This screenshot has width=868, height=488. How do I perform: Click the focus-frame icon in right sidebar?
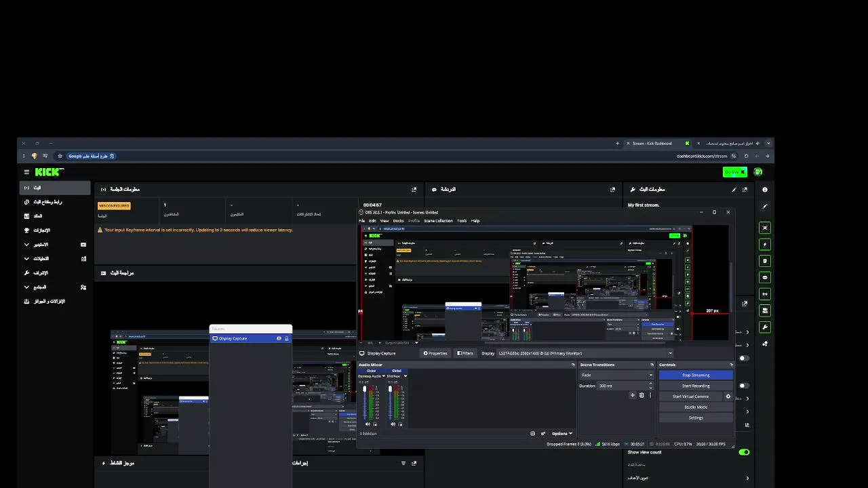tap(765, 228)
